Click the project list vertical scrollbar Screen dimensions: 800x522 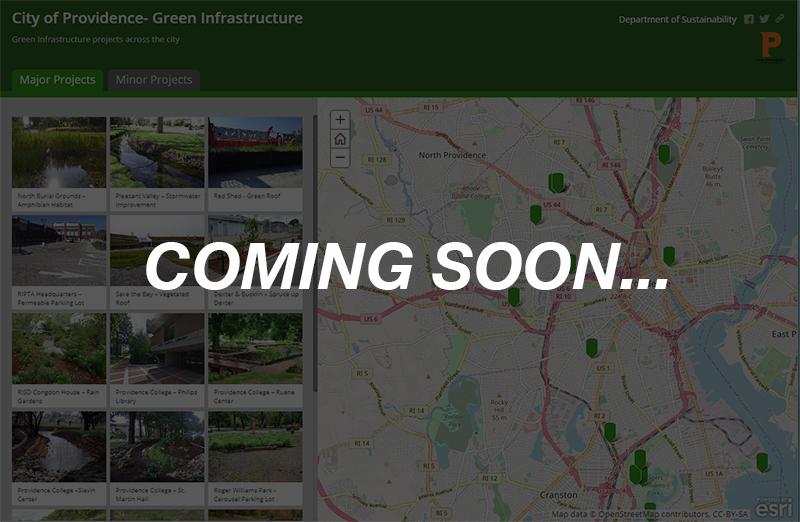click(x=315, y=254)
